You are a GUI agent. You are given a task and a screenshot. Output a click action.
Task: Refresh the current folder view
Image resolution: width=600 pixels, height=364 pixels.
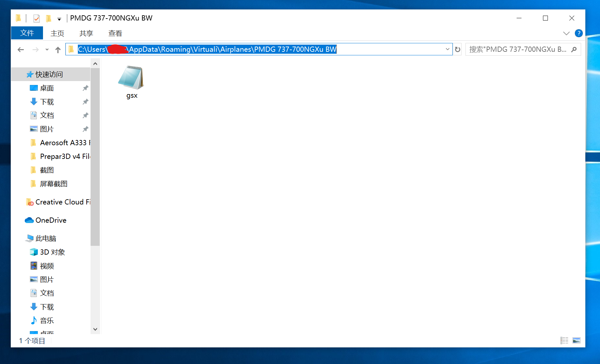coord(458,49)
